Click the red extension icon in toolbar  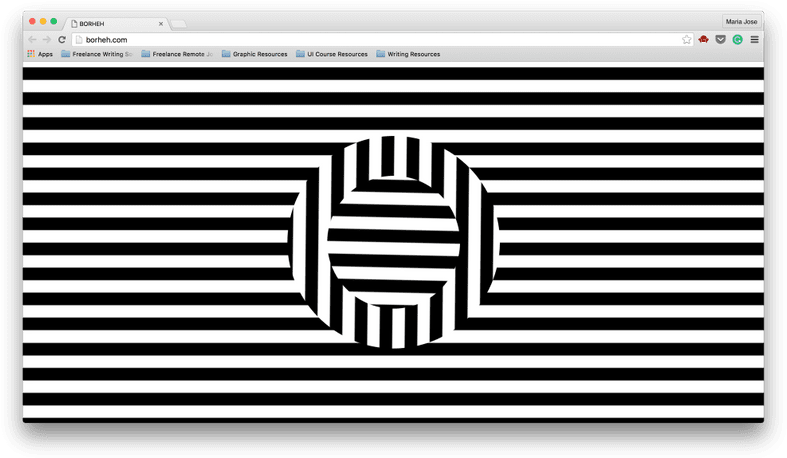[704, 40]
